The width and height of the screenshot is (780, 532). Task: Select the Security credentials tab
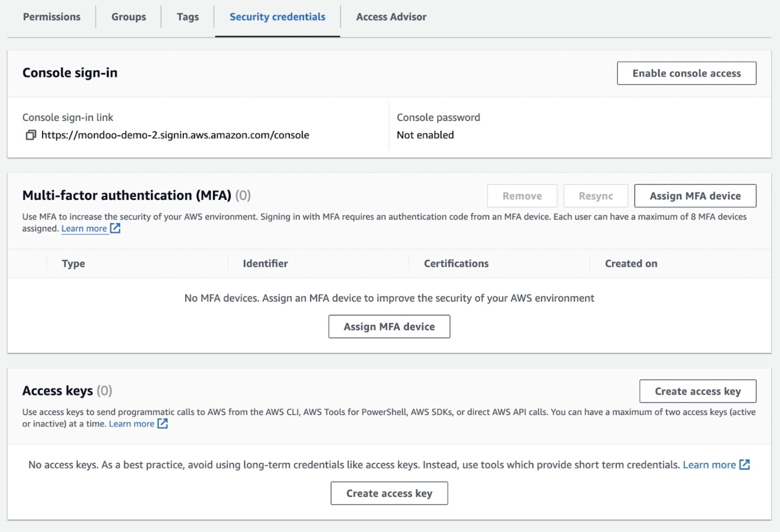tap(277, 17)
